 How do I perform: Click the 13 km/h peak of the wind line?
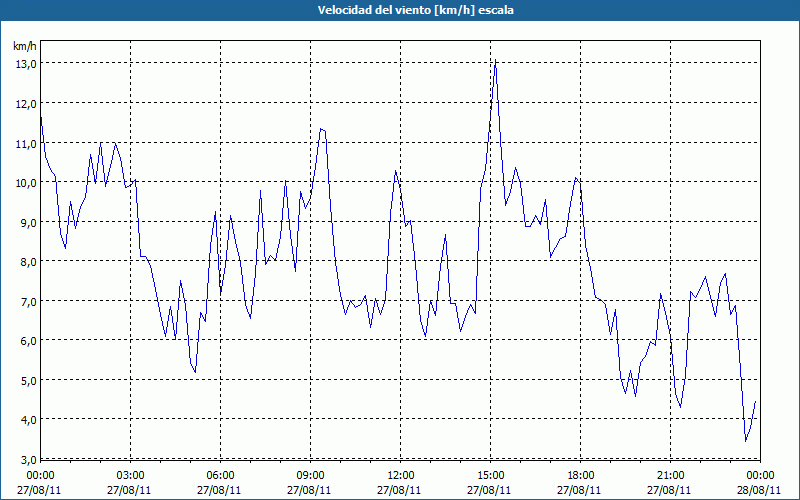[x=495, y=61]
